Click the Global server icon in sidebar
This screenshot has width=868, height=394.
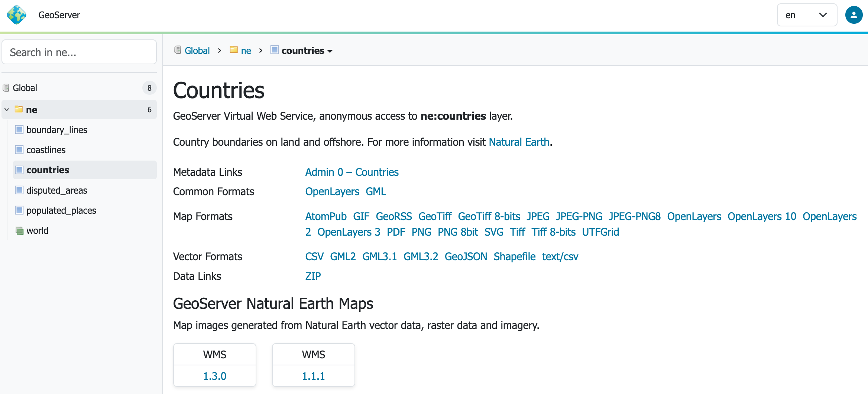(6, 88)
